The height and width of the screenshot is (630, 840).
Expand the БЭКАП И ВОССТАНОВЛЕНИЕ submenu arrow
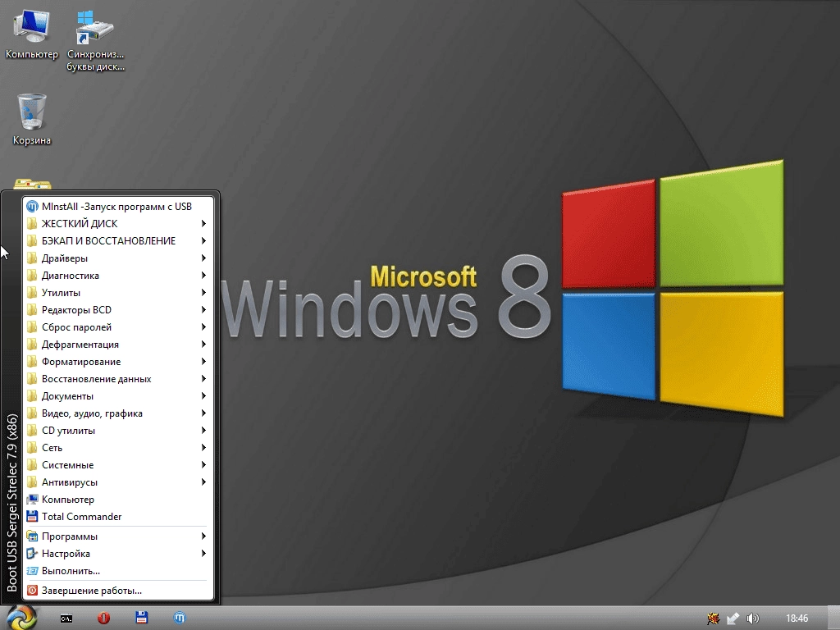tap(203, 240)
